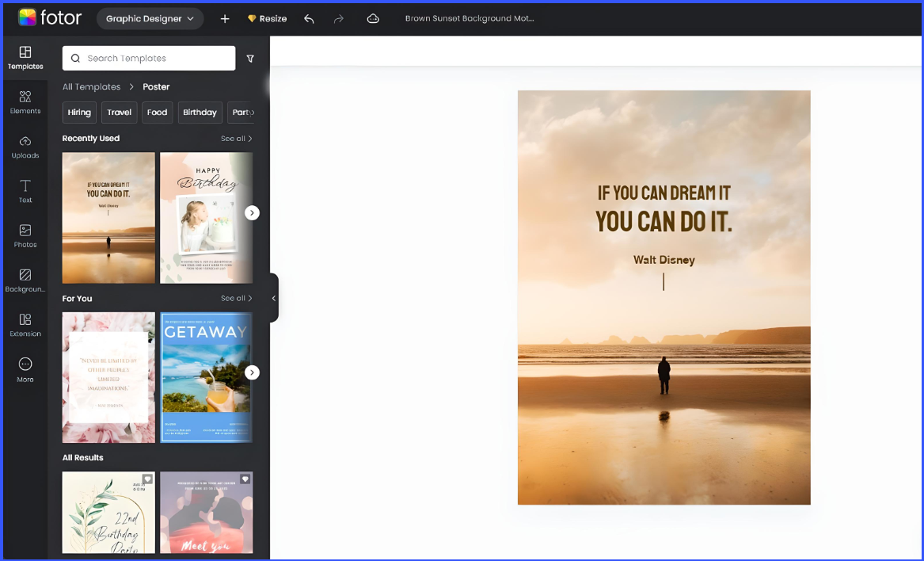
Task: Click the cloud save icon
Action: 373,19
